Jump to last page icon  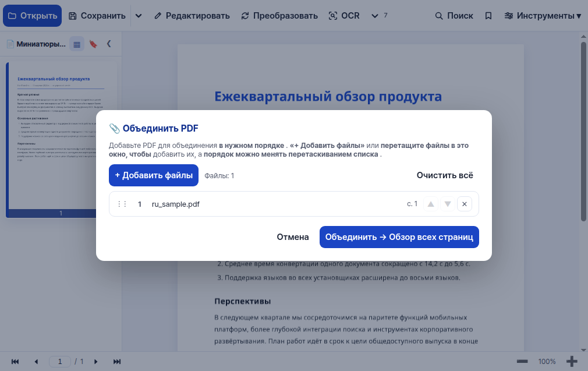tap(117, 362)
